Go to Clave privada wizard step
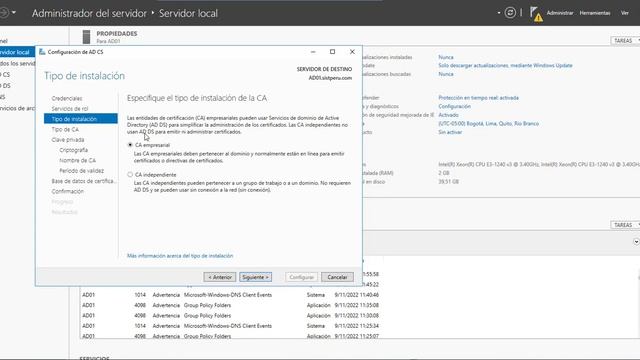Screen dimensions: 640x360 click(68, 140)
